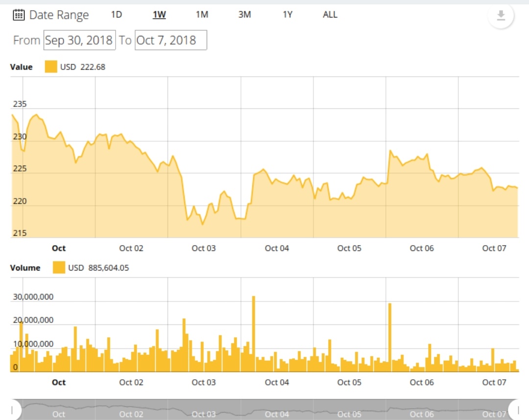Click the '235' value axis label
This screenshot has width=529, height=420.
pos(20,104)
